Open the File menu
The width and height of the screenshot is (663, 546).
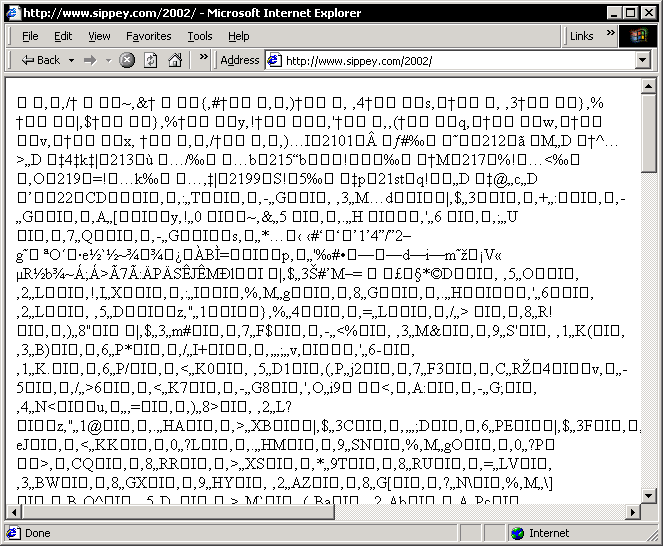[x=30, y=36]
